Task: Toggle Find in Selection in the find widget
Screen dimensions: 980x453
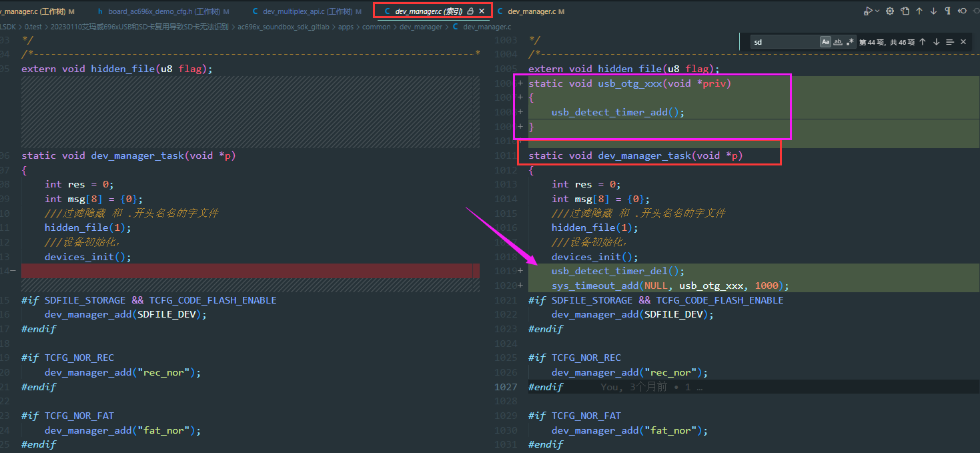Action: click(950, 41)
